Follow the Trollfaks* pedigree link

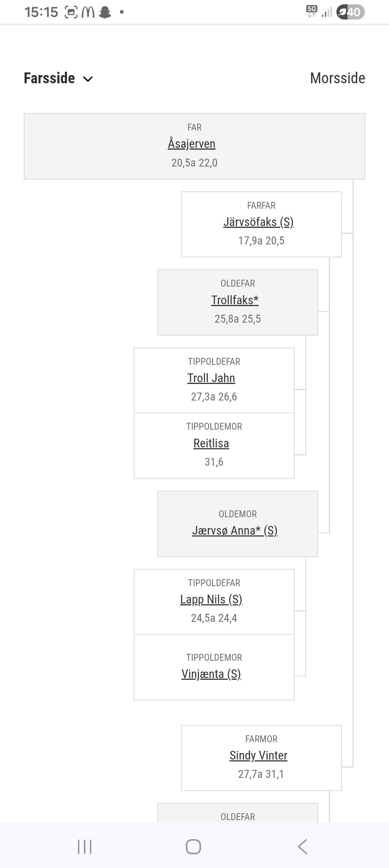pos(235,300)
